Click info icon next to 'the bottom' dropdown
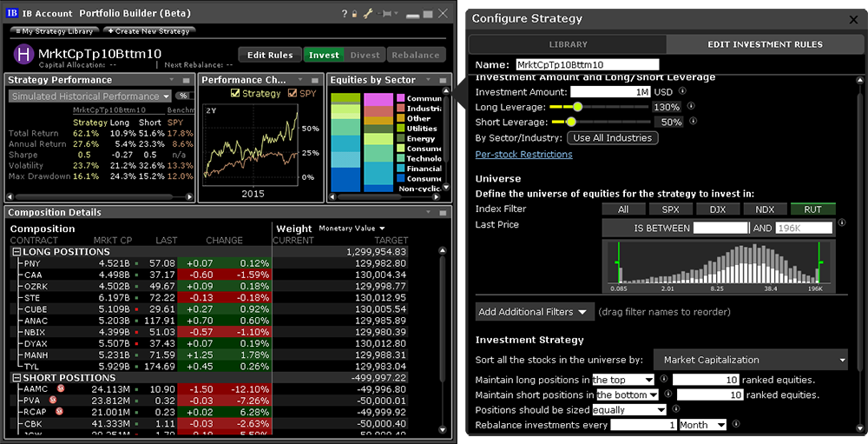The image size is (868, 444). pyautogui.click(x=668, y=394)
